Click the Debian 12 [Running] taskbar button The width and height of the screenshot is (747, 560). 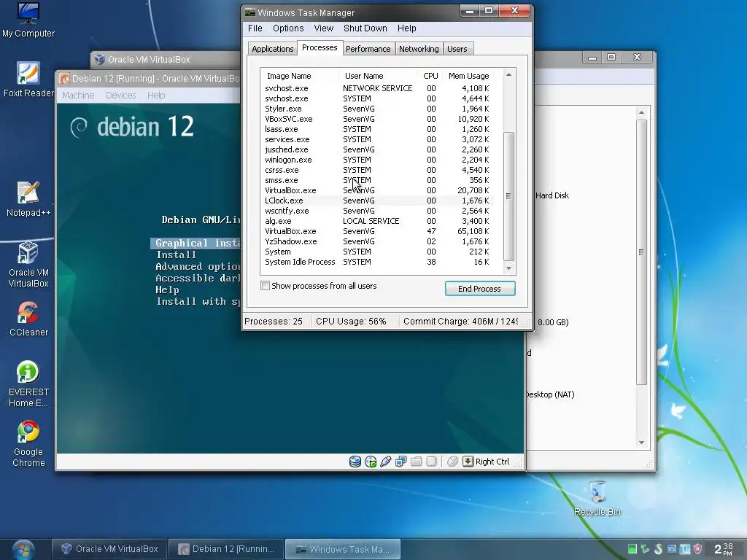[226, 549]
